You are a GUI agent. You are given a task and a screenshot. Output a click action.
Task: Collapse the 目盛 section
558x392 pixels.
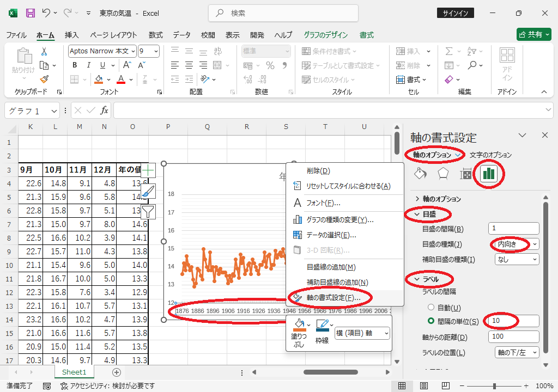pos(425,214)
